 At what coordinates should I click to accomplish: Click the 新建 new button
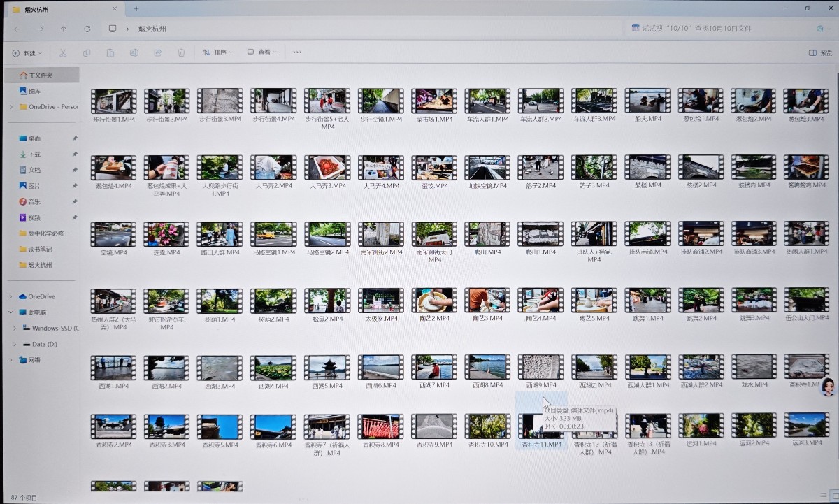coord(27,52)
